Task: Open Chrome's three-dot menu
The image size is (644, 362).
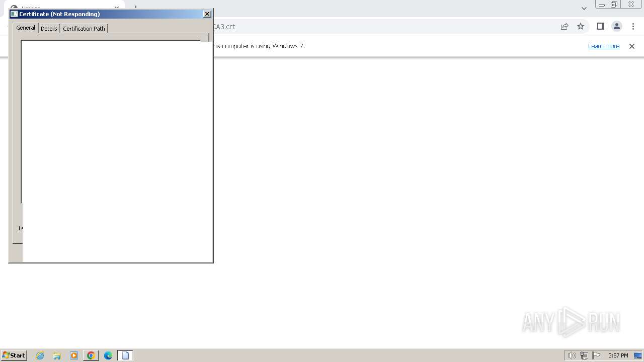Action: [633, 27]
